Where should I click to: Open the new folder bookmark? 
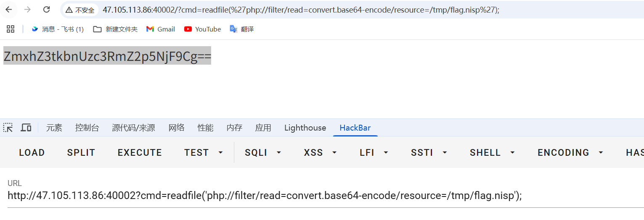click(x=115, y=29)
